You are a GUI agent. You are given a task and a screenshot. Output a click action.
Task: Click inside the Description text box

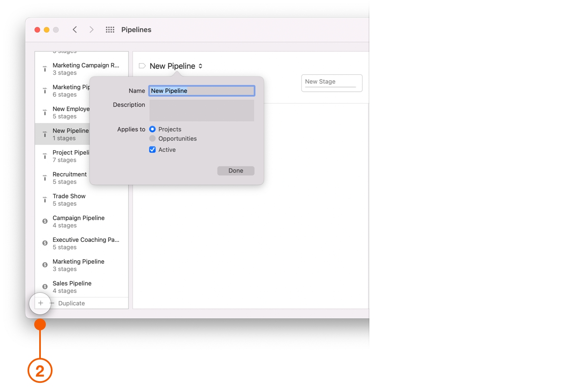pos(201,110)
